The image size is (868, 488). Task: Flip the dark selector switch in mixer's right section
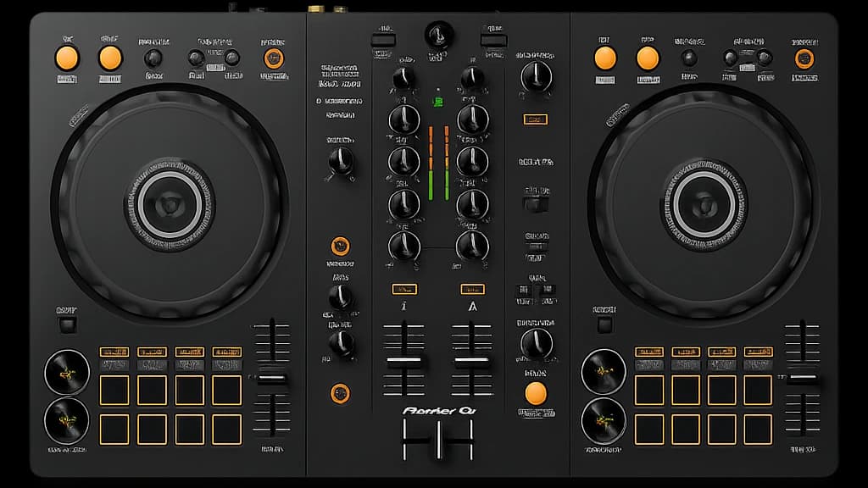pyautogui.click(x=536, y=205)
